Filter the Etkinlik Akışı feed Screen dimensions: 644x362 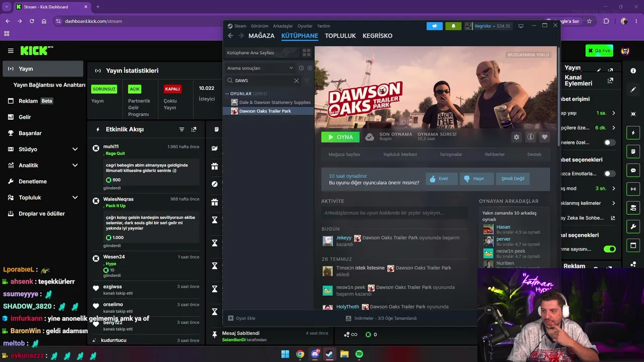click(x=182, y=129)
